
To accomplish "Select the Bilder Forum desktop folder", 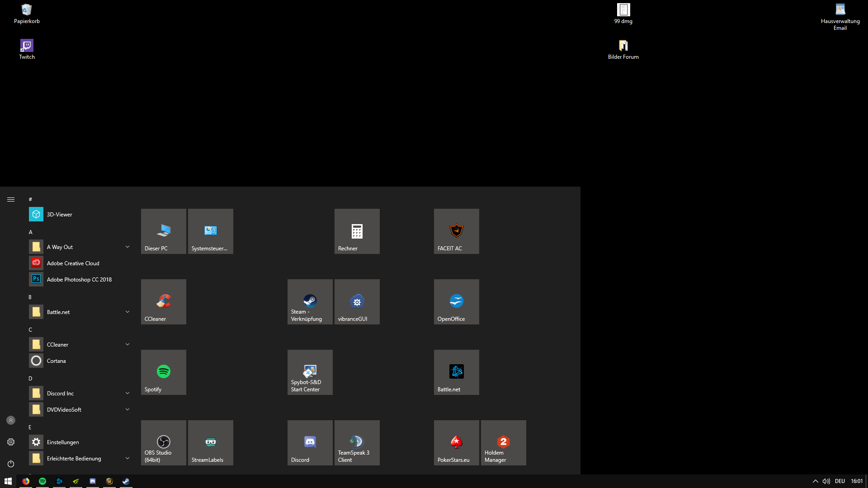I will [623, 49].
